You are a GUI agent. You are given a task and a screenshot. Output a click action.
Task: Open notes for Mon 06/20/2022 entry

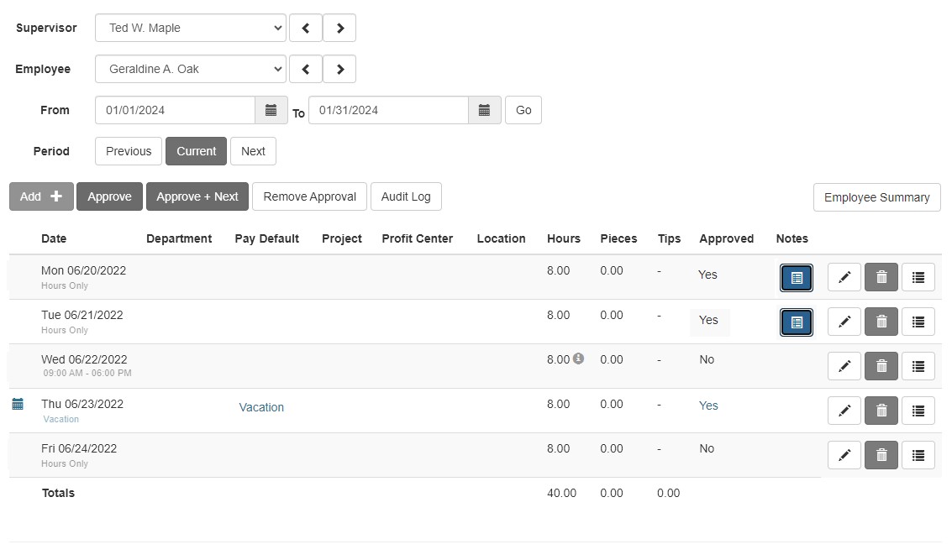796,277
